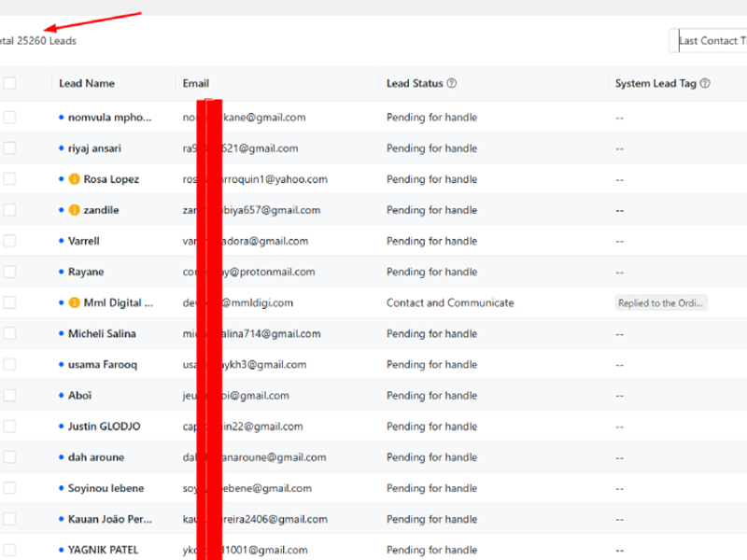Screen dimensions: 747x560
Task: Open lead Mml Digital ...
Action: click(x=119, y=302)
